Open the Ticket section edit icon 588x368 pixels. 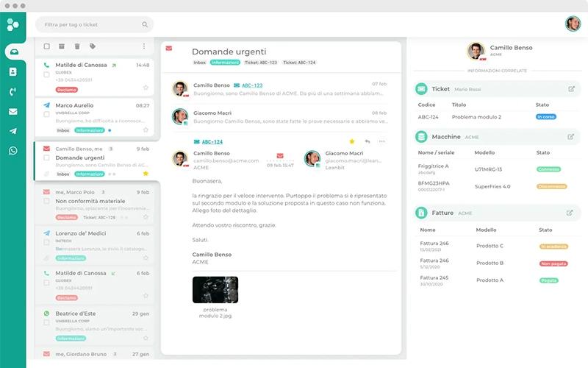coord(571,89)
